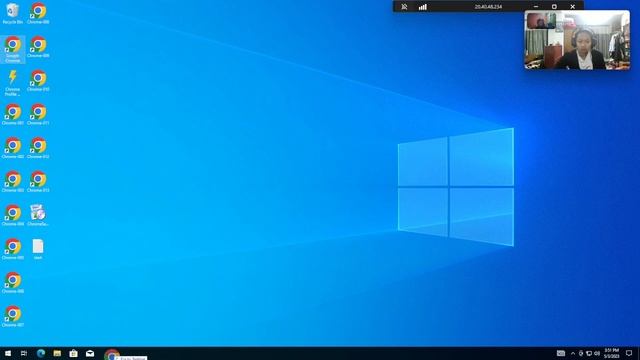The image size is (640, 360).
Task: Click the small inset video in call thumbnail
Action: [x=541, y=20]
